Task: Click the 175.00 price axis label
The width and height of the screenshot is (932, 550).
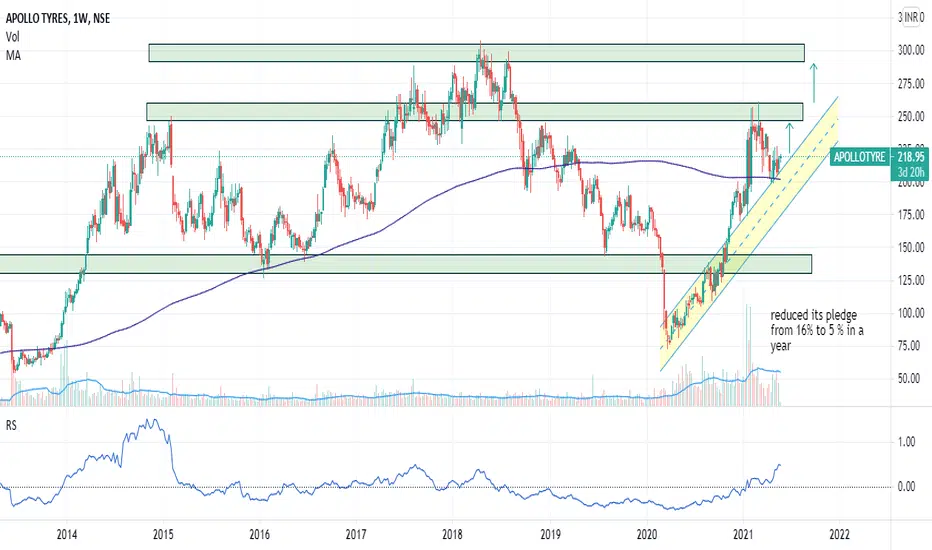Action: tap(911, 215)
